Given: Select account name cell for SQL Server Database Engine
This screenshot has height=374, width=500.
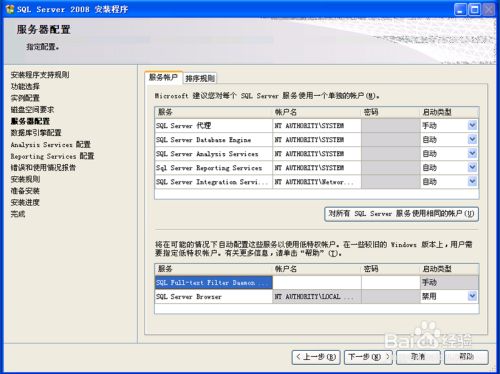Looking at the screenshot, I should coord(317,140).
